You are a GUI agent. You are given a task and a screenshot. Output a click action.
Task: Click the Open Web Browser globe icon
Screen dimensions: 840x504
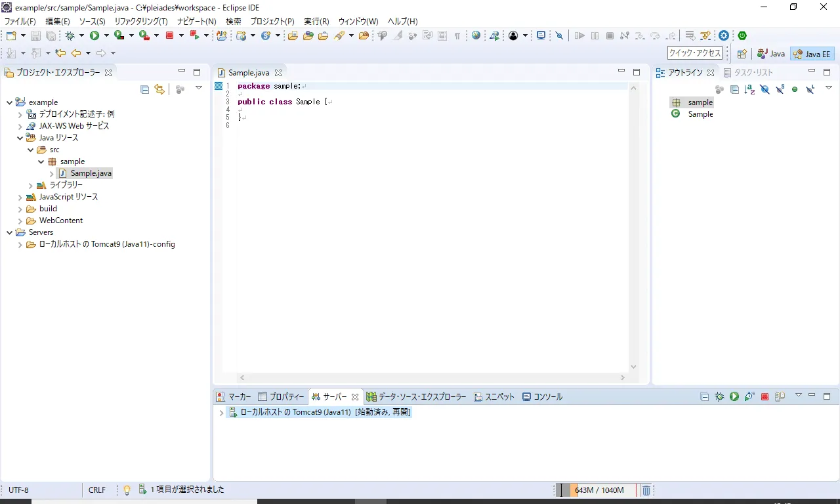point(476,35)
